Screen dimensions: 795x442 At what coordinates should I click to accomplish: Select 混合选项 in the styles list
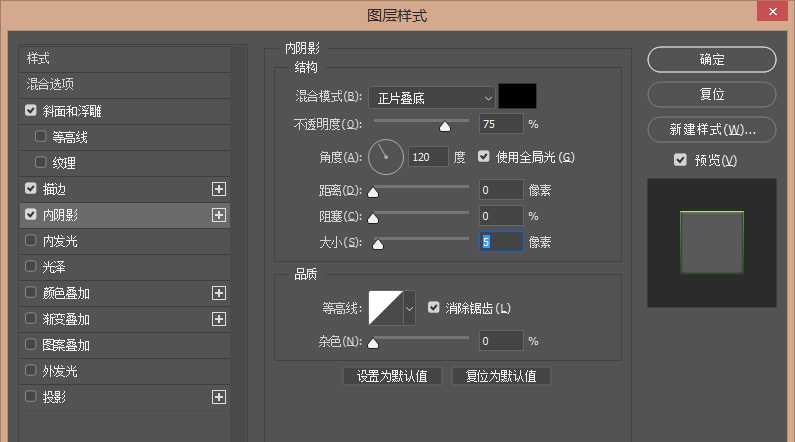tap(50, 85)
